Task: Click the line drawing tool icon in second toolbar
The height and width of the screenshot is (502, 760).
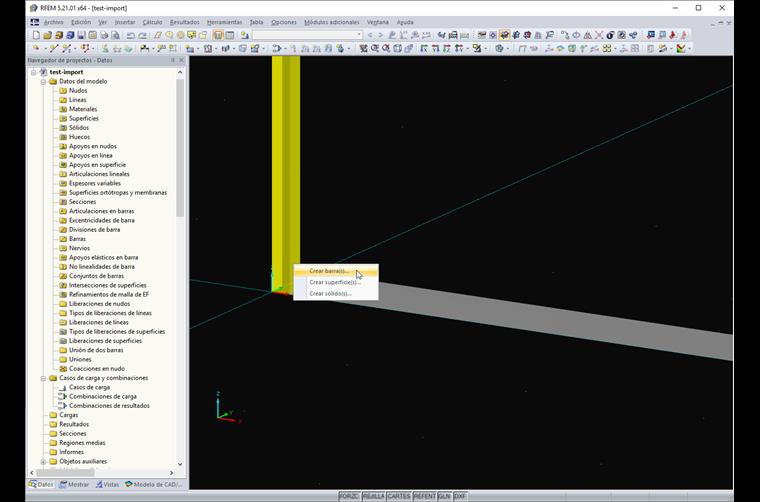Action: (x=54, y=48)
